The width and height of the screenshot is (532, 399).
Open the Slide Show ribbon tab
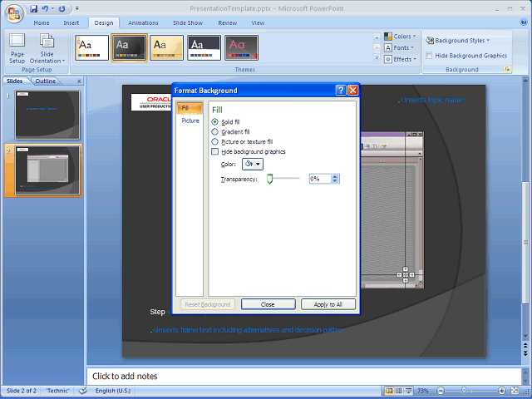188,22
